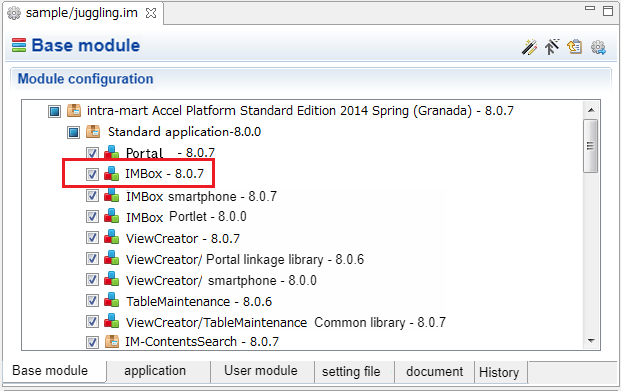Maximize the editor pane

[x=608, y=10]
